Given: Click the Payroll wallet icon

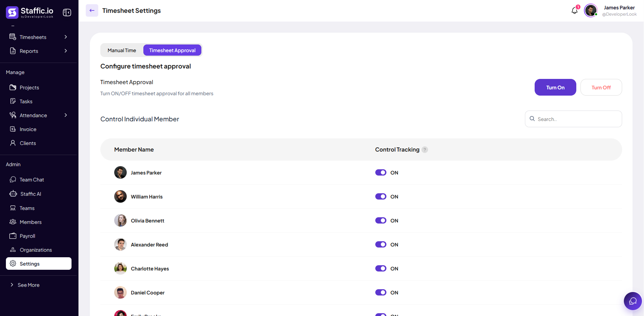Looking at the screenshot, I should 13,236.
